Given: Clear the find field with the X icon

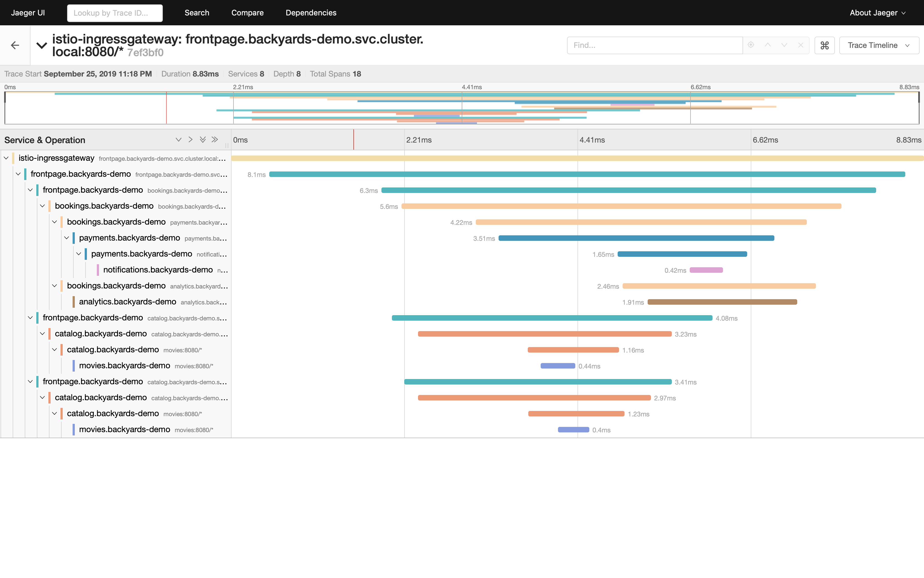Looking at the screenshot, I should point(801,45).
